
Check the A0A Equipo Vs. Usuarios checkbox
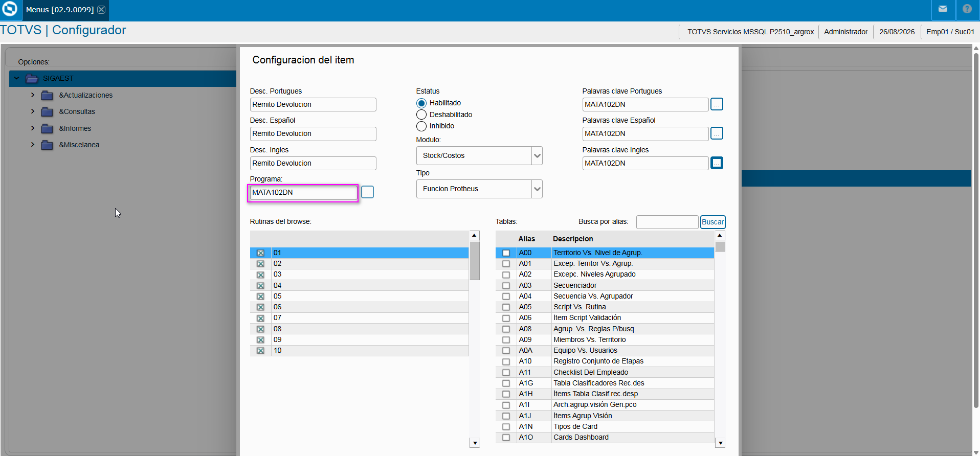[x=506, y=351]
